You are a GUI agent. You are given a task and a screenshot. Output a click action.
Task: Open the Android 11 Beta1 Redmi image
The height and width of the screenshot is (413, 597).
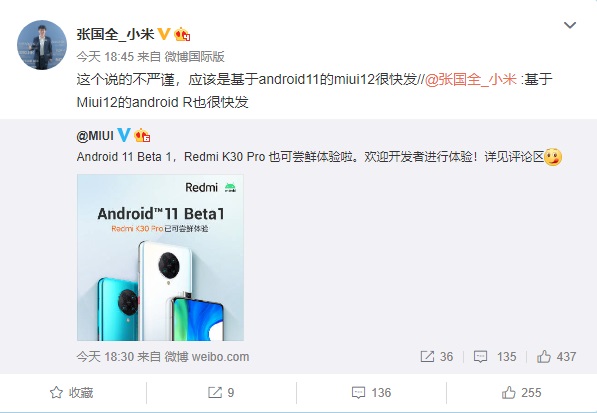[x=160, y=257]
